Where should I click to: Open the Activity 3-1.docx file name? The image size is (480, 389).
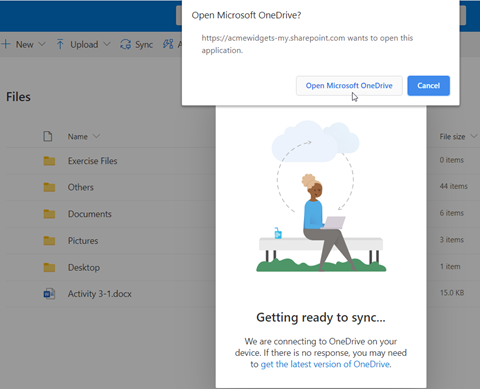point(100,294)
